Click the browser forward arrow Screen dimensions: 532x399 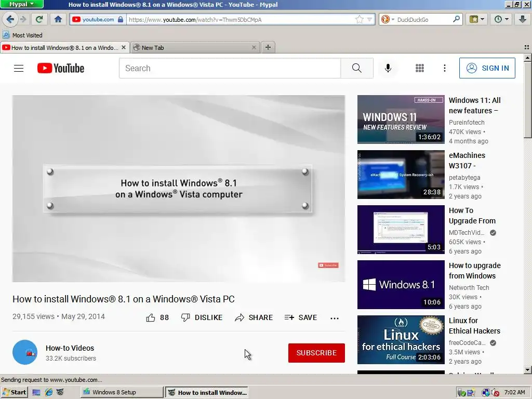23,19
